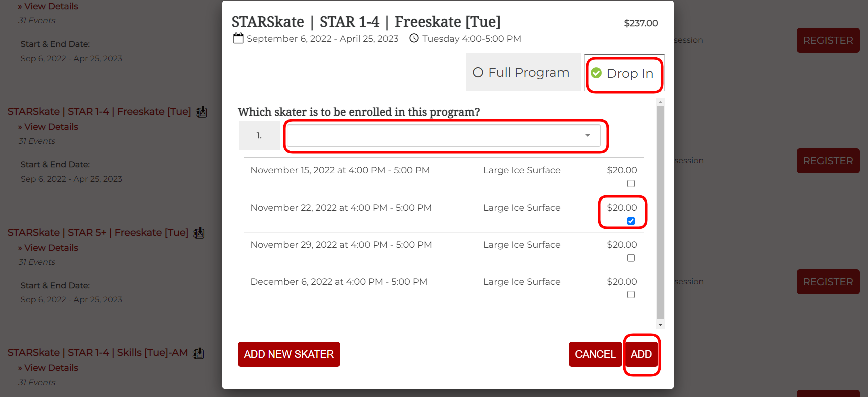The width and height of the screenshot is (868, 397).
Task: Click the CANCEL button
Action: [595, 354]
